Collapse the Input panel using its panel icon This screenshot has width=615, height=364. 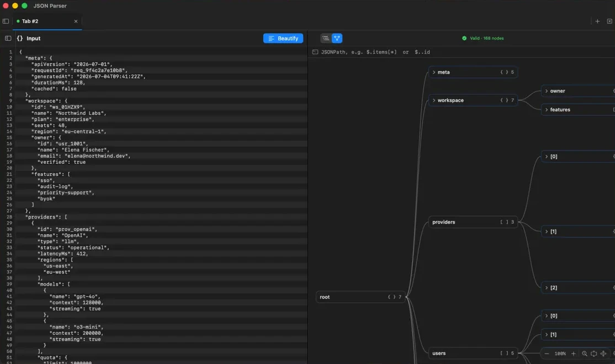(8, 39)
